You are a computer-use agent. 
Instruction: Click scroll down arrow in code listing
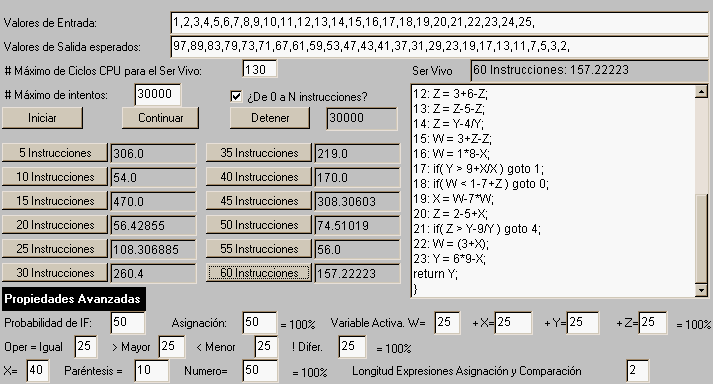[702, 290]
